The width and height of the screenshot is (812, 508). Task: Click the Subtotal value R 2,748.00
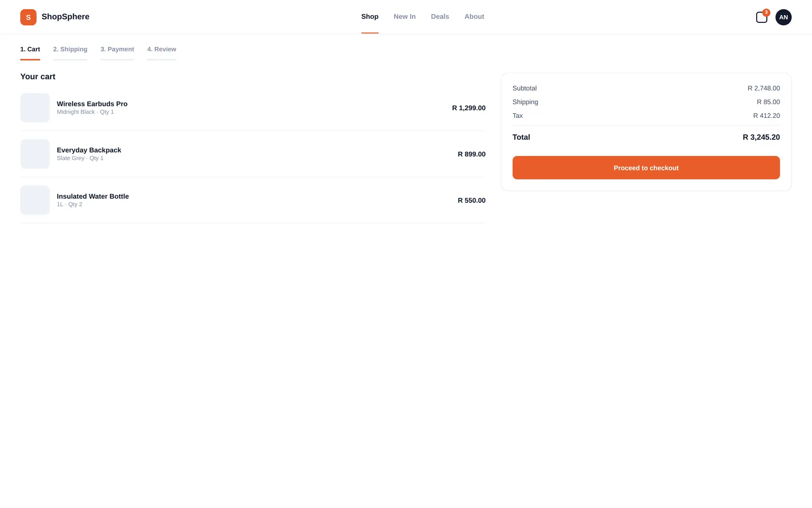pyautogui.click(x=764, y=88)
